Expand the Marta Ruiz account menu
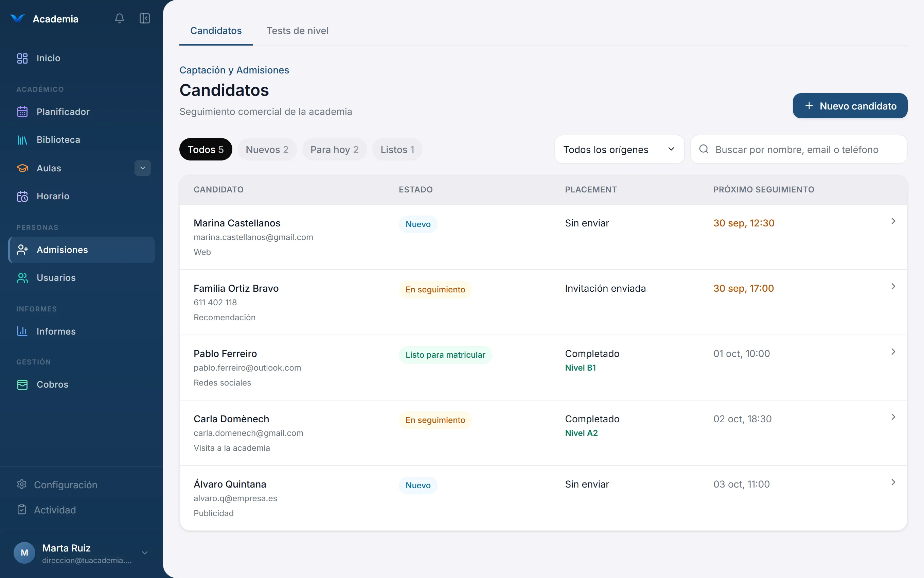 click(145, 553)
